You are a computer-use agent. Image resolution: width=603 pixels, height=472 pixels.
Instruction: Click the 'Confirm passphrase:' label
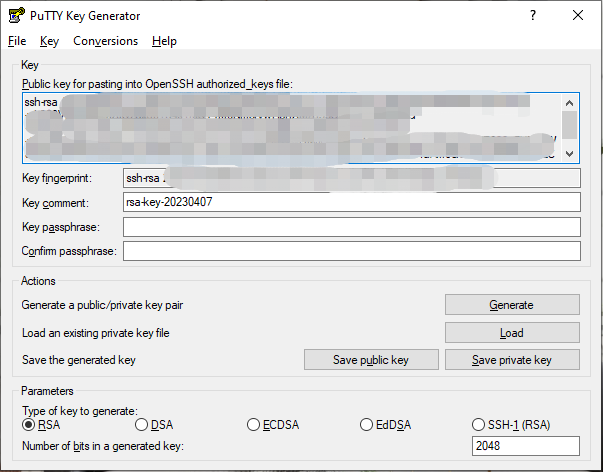69,251
